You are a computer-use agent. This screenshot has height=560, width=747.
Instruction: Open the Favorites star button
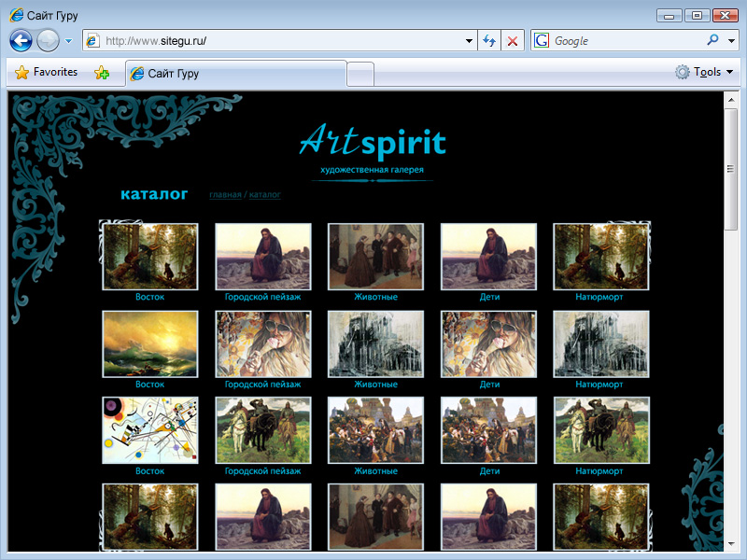pyautogui.click(x=46, y=72)
